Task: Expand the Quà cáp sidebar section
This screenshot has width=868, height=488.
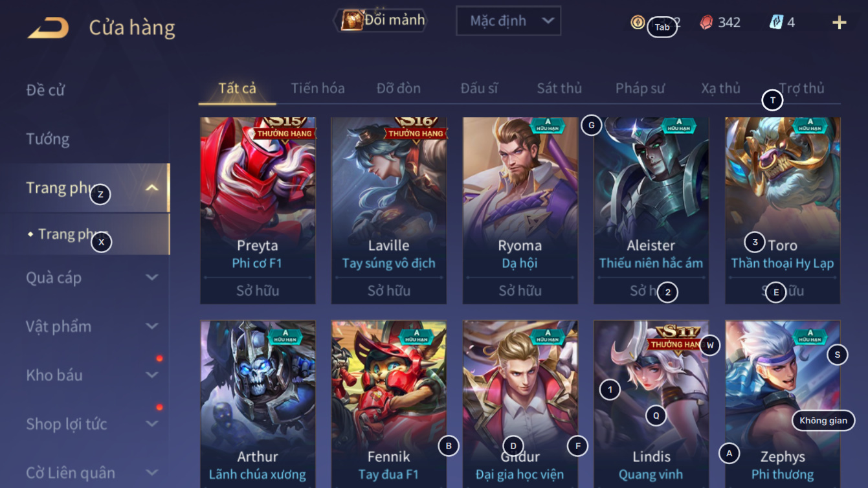Action: [x=91, y=278]
